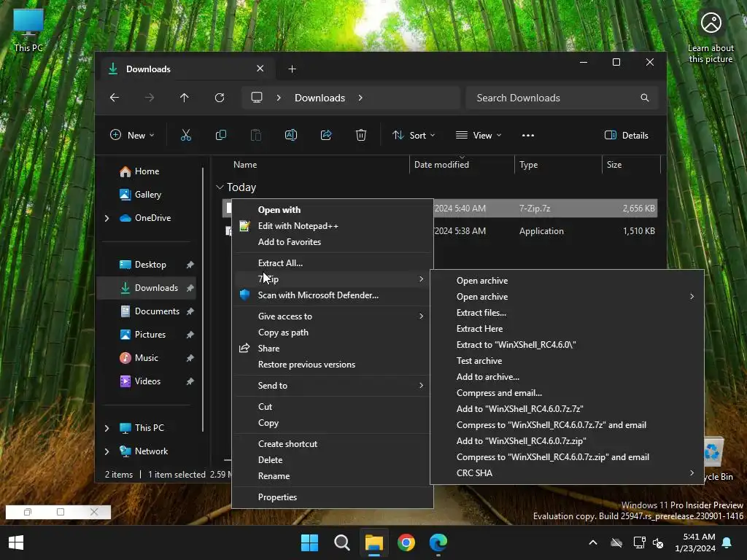Click the Rename toolbar icon
Viewport: 747px width, 560px height.
[x=290, y=135]
